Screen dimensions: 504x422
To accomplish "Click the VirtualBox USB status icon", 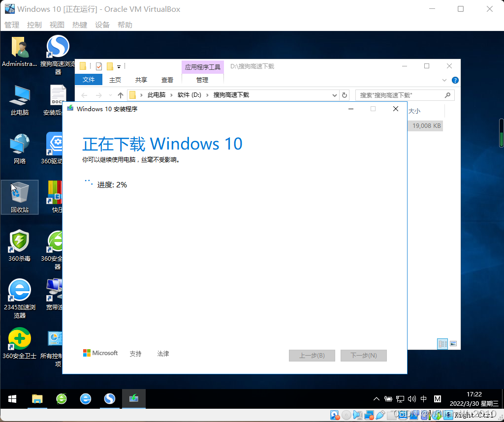I will 380,415.
